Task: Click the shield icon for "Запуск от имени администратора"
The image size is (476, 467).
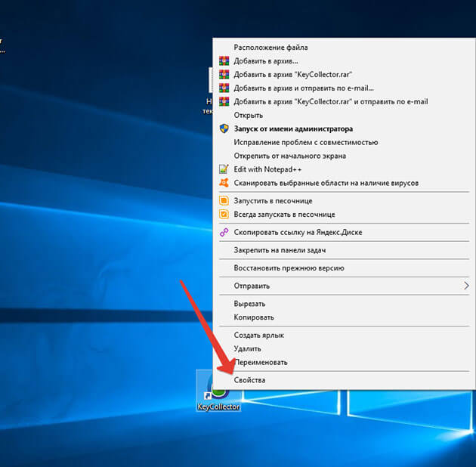Action: [x=224, y=129]
